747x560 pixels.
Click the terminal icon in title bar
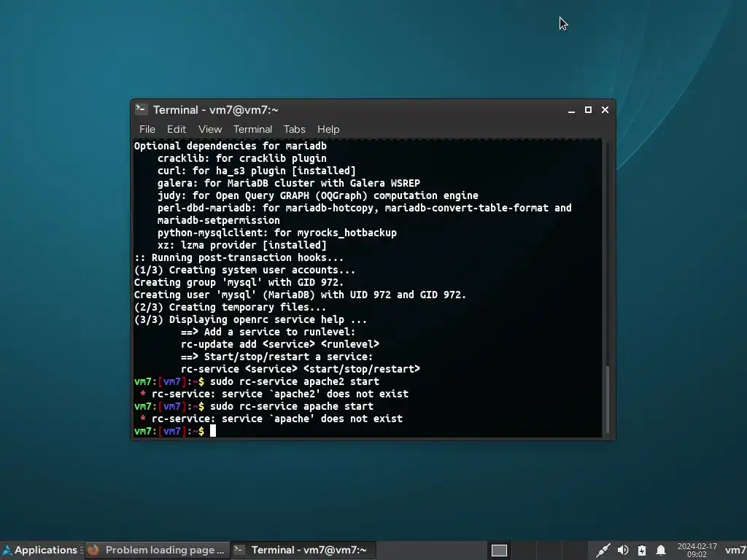[141, 109]
